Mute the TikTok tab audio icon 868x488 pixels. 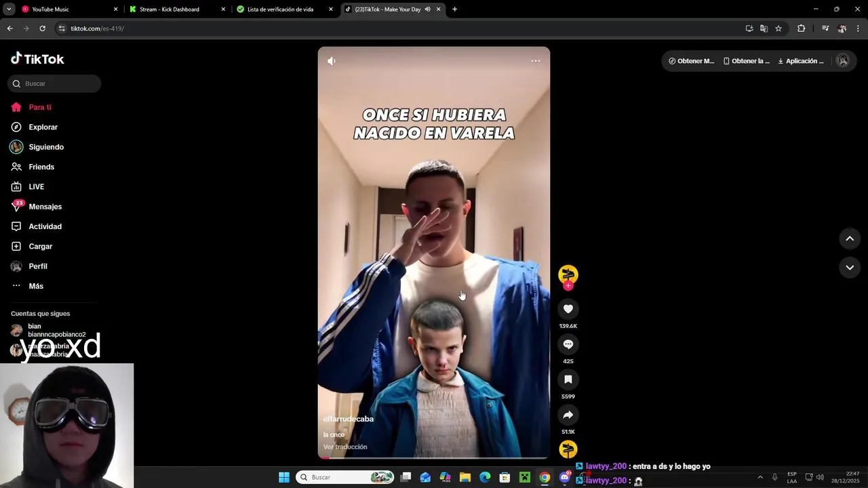427,9
